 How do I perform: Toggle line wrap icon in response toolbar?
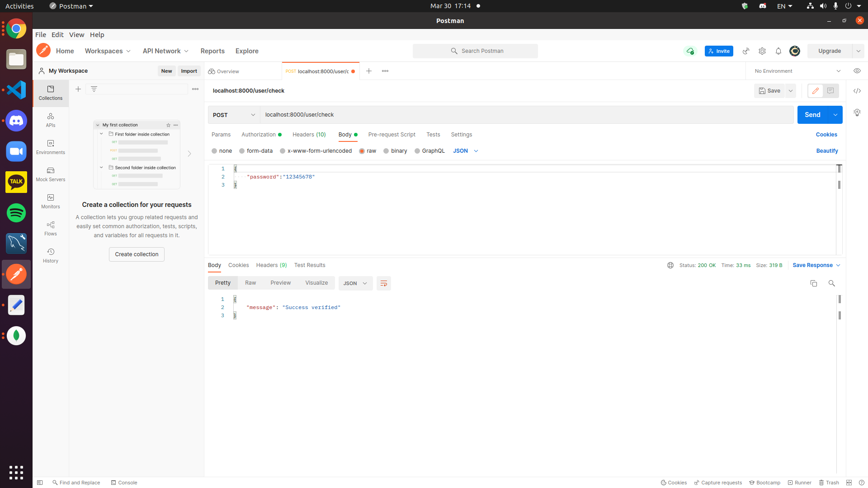pyautogui.click(x=384, y=283)
